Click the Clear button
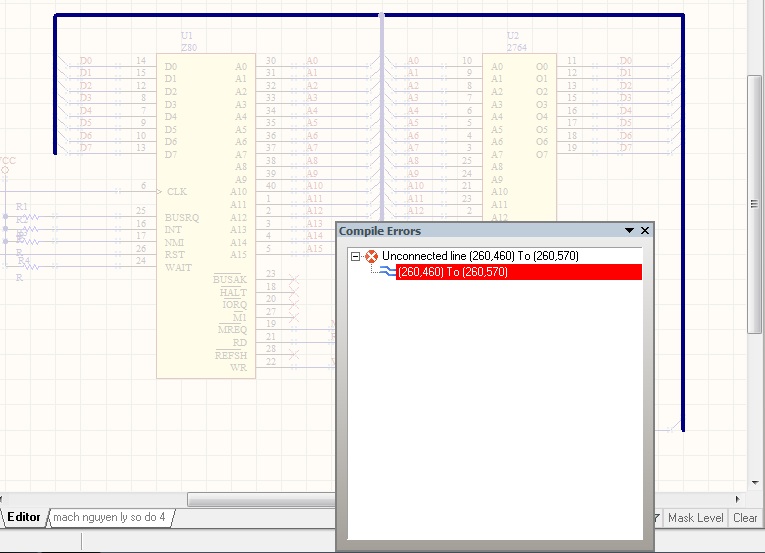 pyautogui.click(x=745, y=518)
